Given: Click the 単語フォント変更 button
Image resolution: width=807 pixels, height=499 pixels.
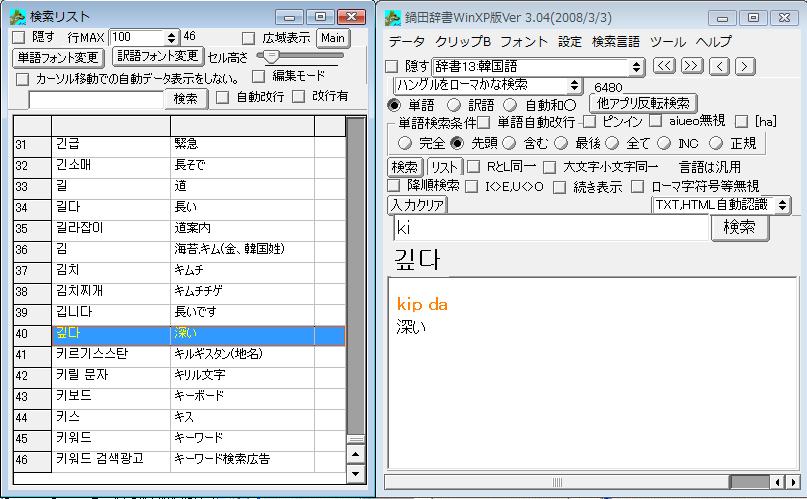Looking at the screenshot, I should pos(59,57).
